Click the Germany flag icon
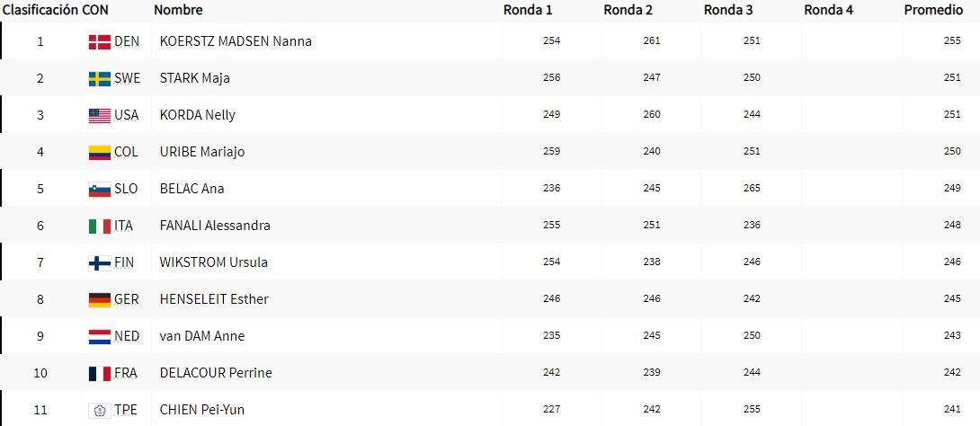 99,299
